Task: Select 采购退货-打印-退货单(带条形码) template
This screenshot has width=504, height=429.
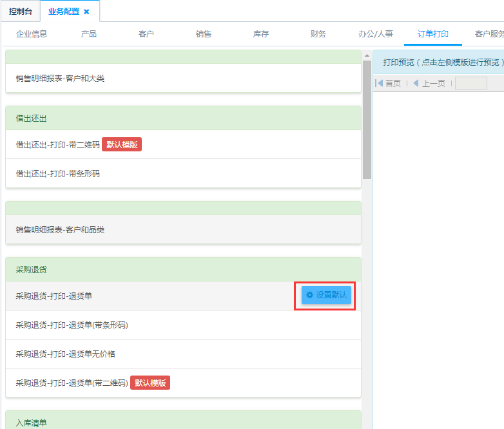Action: click(x=72, y=325)
